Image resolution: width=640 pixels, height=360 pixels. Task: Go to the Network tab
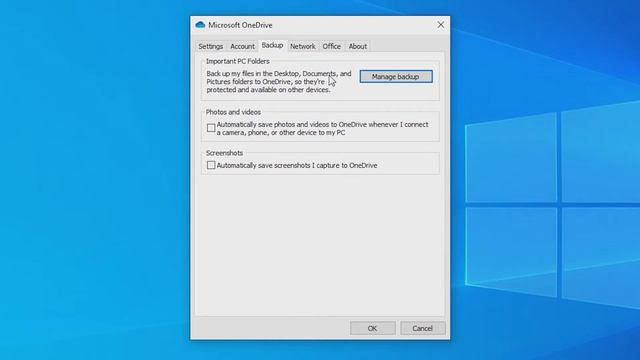pos(302,46)
